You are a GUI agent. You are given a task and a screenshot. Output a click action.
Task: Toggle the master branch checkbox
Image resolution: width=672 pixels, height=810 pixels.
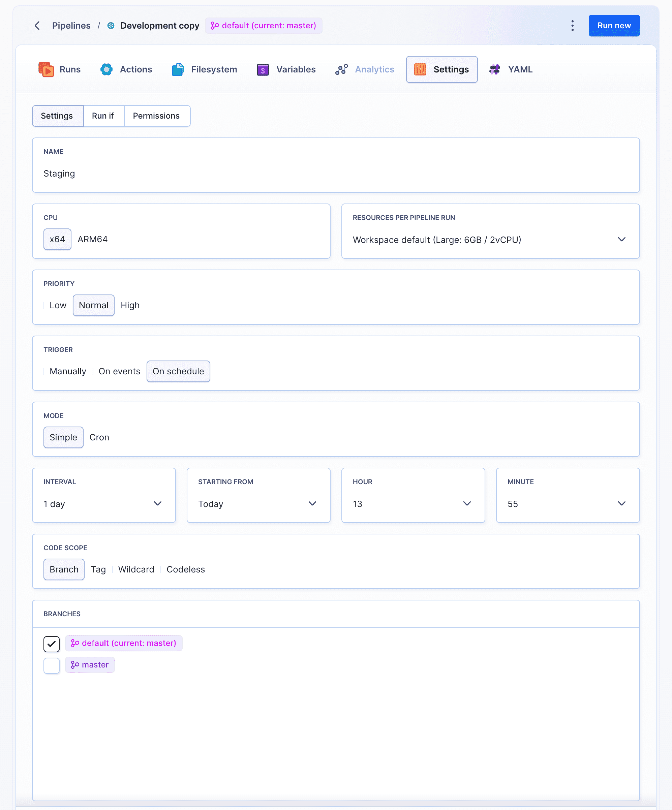tap(52, 665)
